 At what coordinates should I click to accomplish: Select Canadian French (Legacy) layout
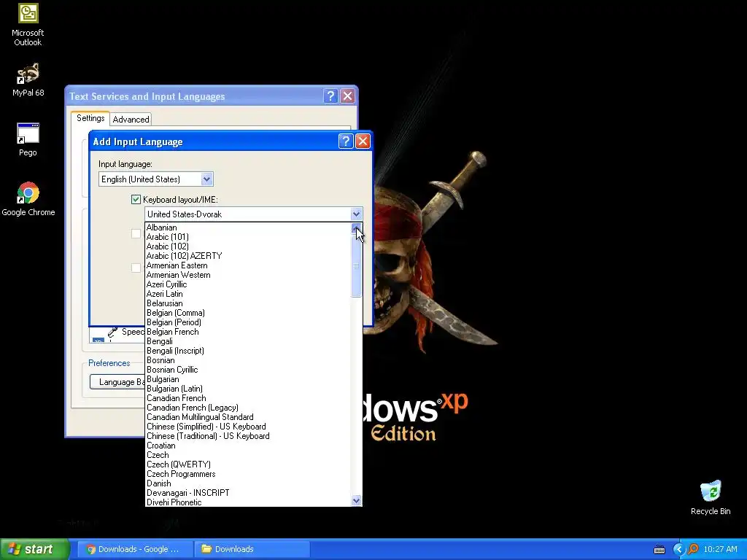pos(248,408)
